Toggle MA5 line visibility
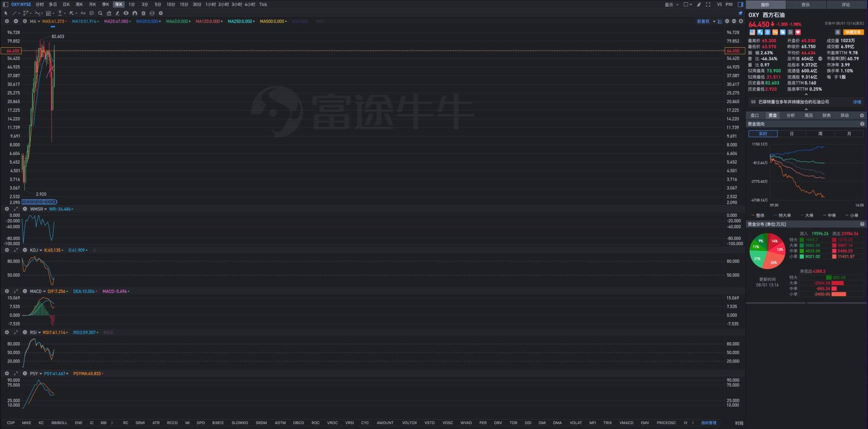This screenshot has height=429, width=868. pos(54,21)
